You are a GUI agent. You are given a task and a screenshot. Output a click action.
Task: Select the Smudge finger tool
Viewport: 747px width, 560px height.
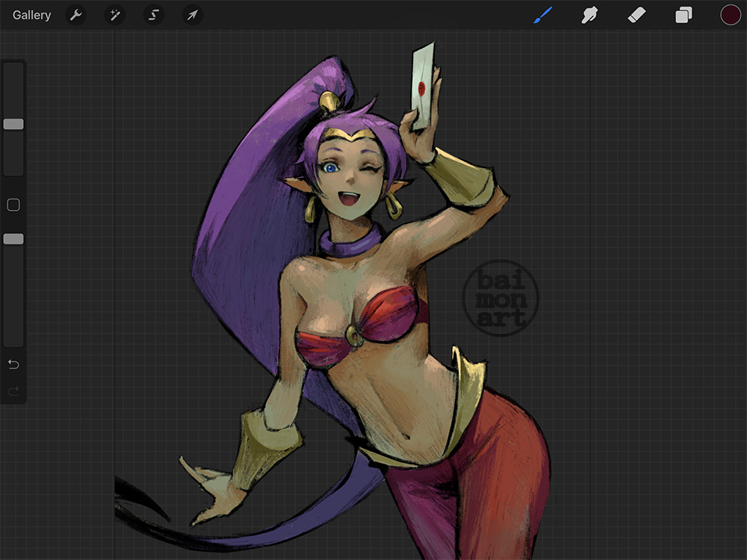pyautogui.click(x=589, y=15)
